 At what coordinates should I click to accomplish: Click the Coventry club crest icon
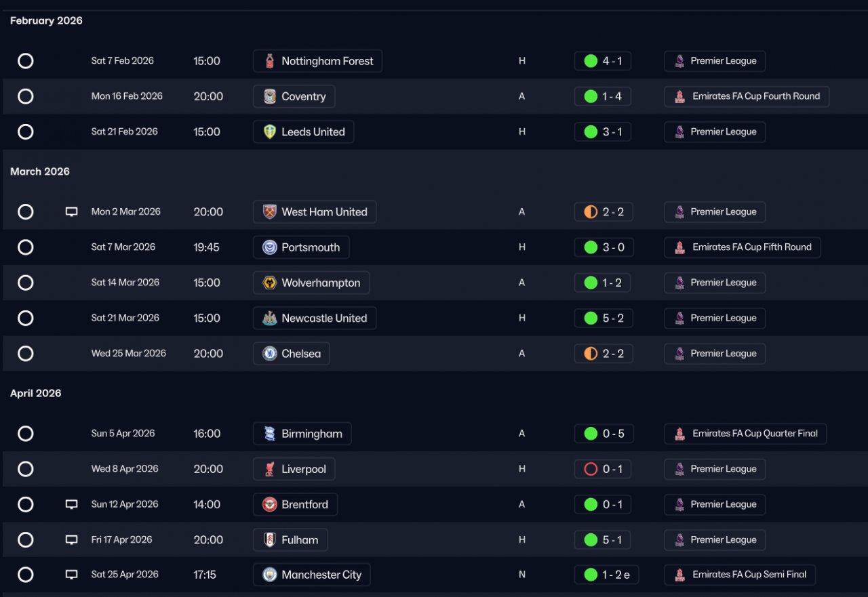(x=270, y=96)
